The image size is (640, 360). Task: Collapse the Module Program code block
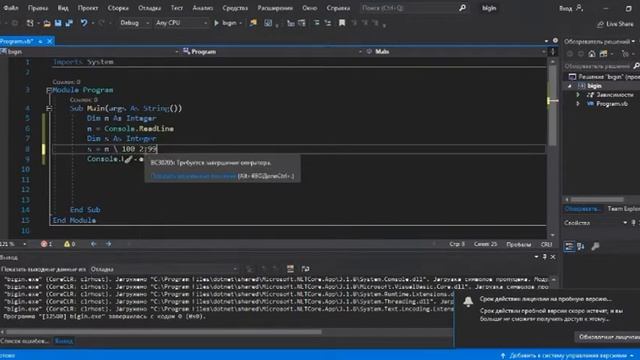[x=49, y=90]
